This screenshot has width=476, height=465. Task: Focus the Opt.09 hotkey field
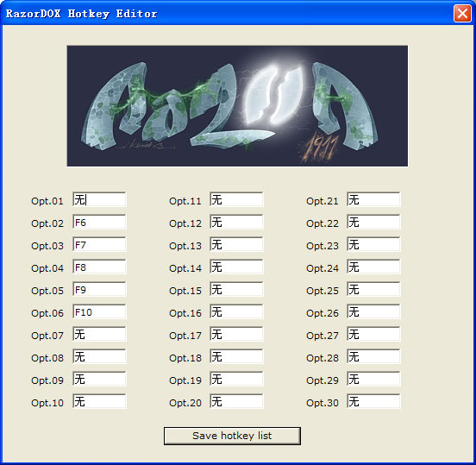point(99,380)
